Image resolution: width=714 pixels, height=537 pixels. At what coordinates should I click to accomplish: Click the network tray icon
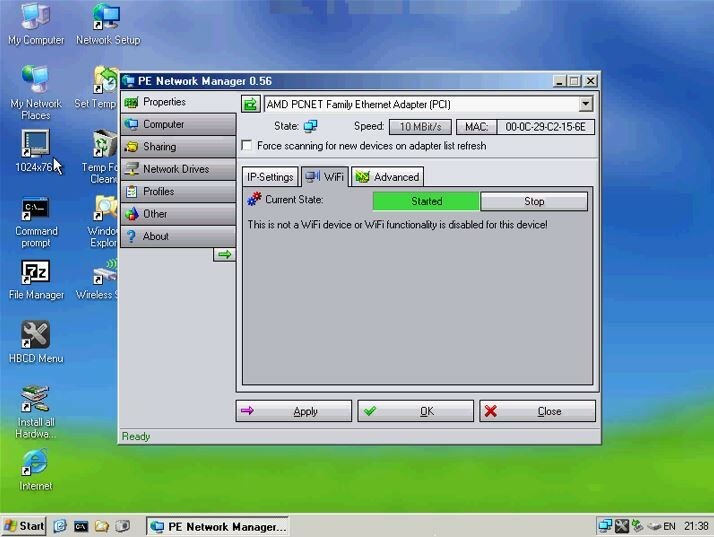[x=605, y=526]
